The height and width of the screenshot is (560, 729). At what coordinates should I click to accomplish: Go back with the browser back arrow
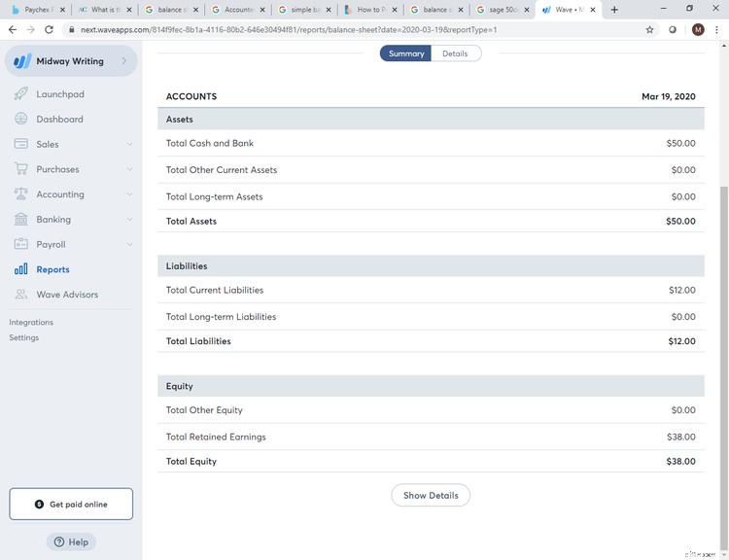point(13,30)
